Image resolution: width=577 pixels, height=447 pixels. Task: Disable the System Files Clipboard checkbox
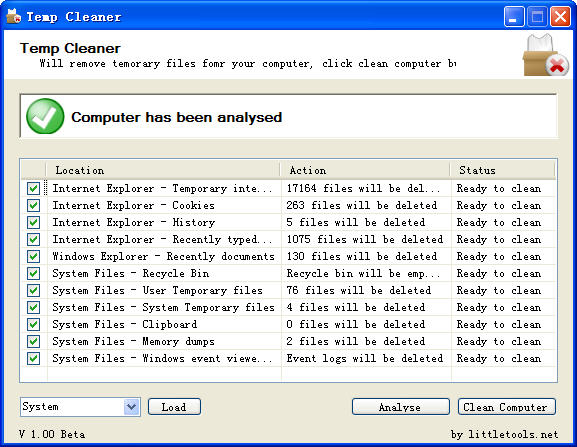tap(33, 324)
